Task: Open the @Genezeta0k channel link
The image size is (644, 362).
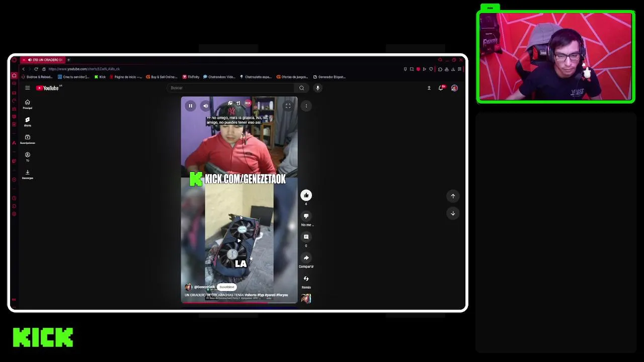Action: (204, 287)
